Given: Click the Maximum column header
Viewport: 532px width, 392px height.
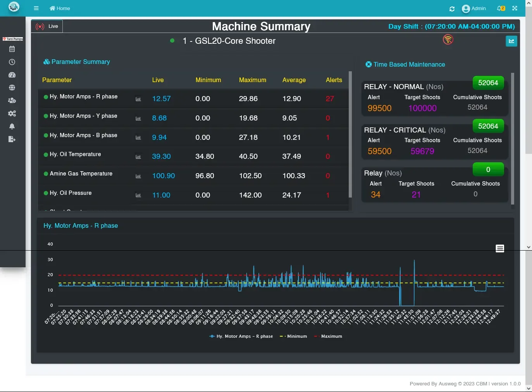Looking at the screenshot, I should coord(253,80).
